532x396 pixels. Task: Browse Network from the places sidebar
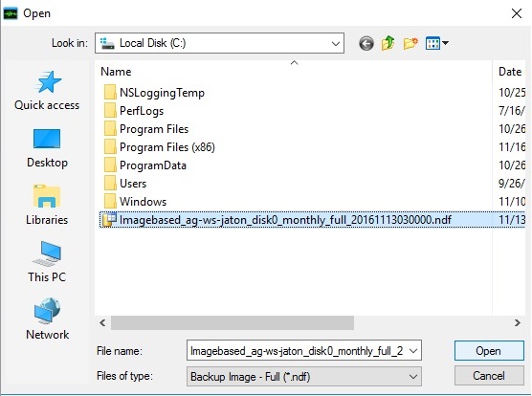coord(47,319)
